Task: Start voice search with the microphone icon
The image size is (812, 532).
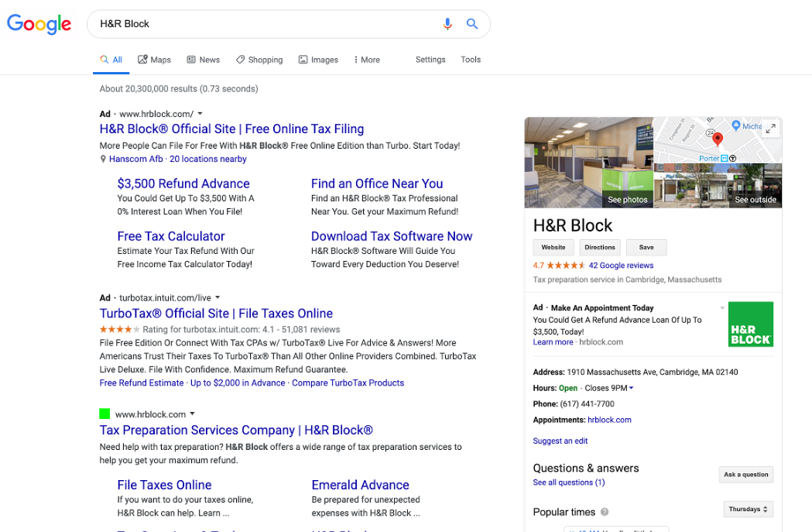Action: coord(447,24)
